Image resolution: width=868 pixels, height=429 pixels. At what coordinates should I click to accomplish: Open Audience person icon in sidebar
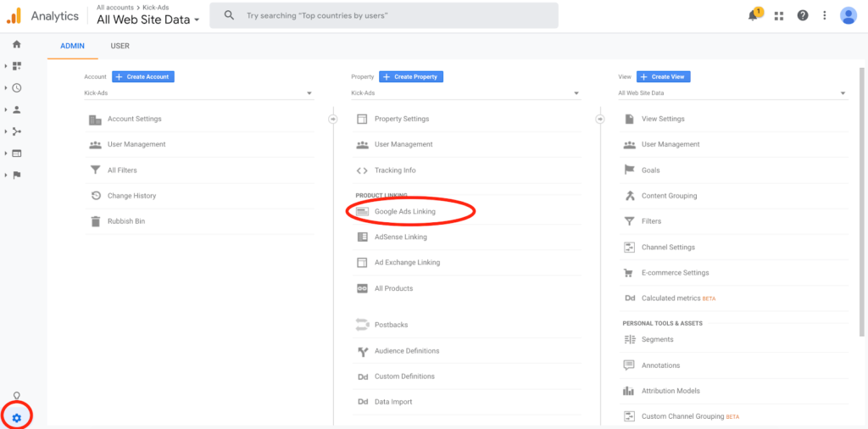(x=17, y=109)
